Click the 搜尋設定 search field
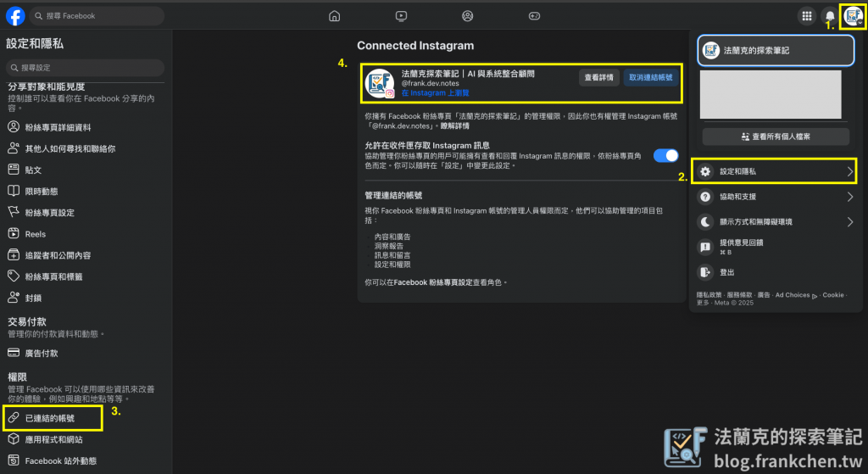The height and width of the screenshot is (474, 868). pyautogui.click(x=86, y=68)
